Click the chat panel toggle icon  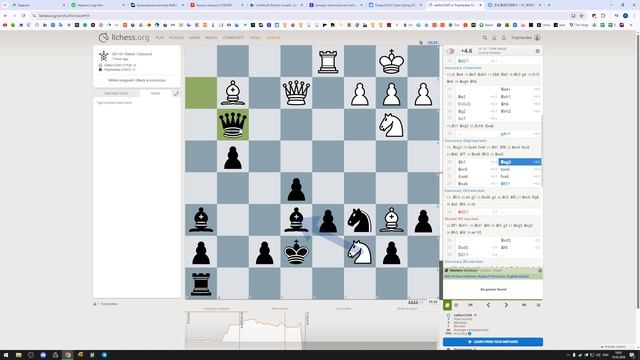[176, 93]
